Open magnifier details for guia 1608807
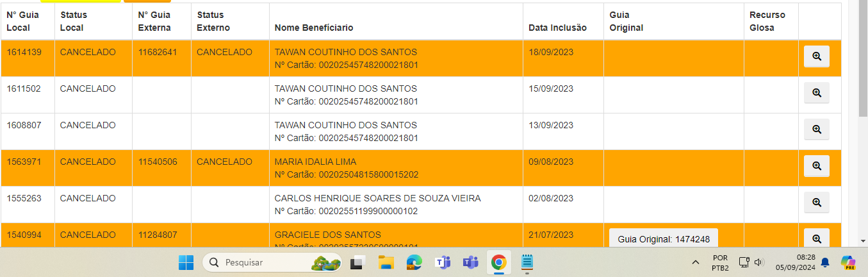 point(817,130)
